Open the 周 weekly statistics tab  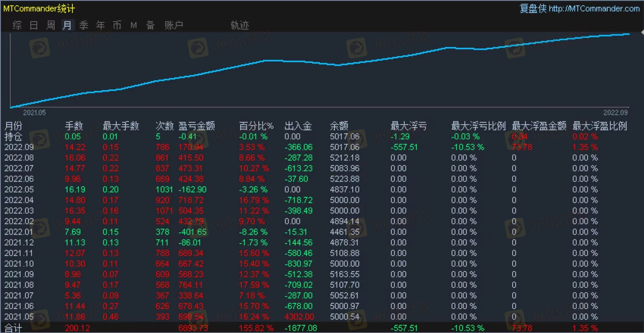(x=51, y=25)
